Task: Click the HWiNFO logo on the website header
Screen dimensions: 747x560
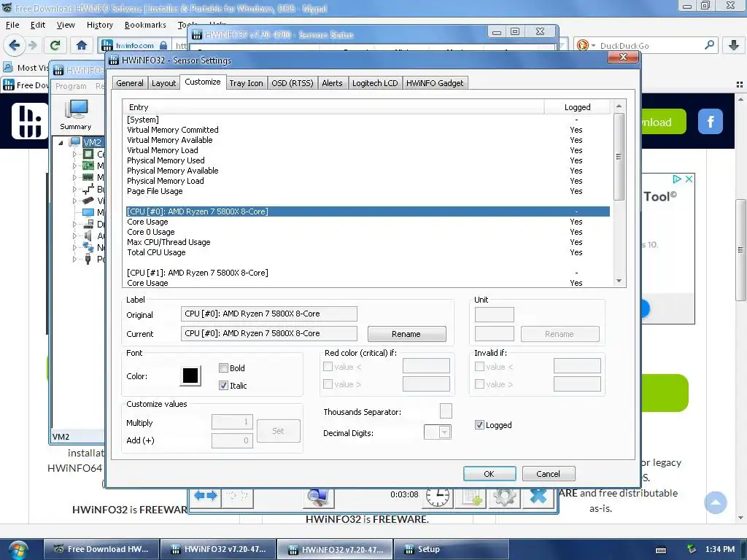Action: (x=29, y=121)
